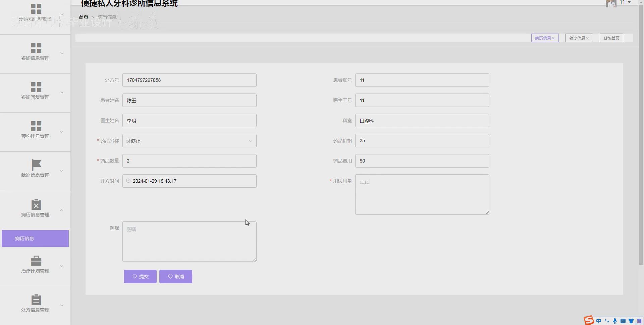Click the 开方时间 date field

pos(190,181)
